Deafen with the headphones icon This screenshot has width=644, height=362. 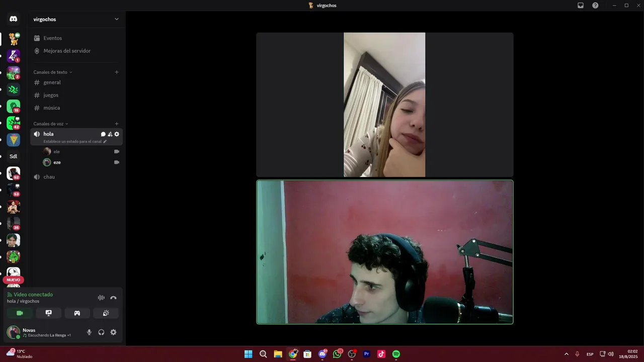click(101, 332)
